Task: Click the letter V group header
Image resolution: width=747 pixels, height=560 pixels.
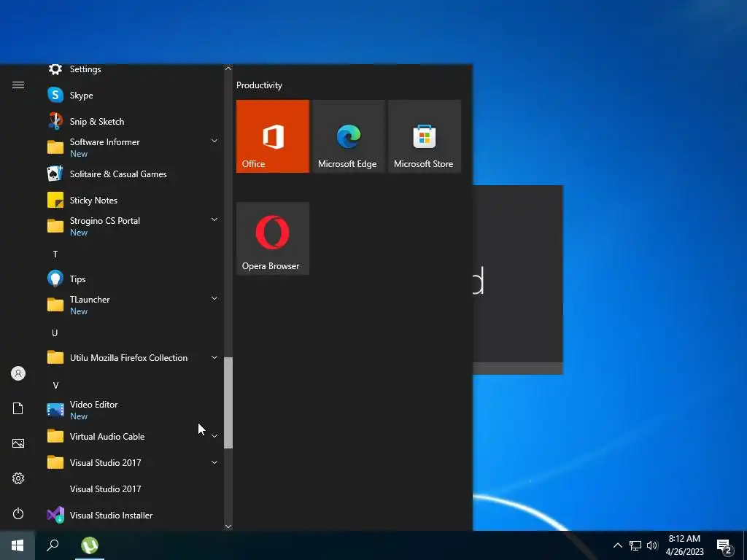Action: (x=55, y=385)
